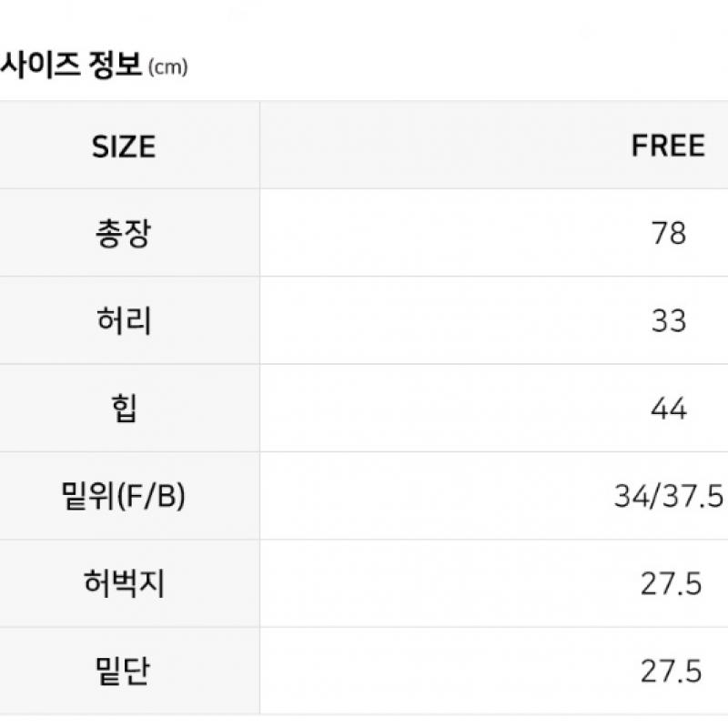Click the 총장 row label
Image resolution: width=728 pixels, height=728 pixels.
point(124,233)
